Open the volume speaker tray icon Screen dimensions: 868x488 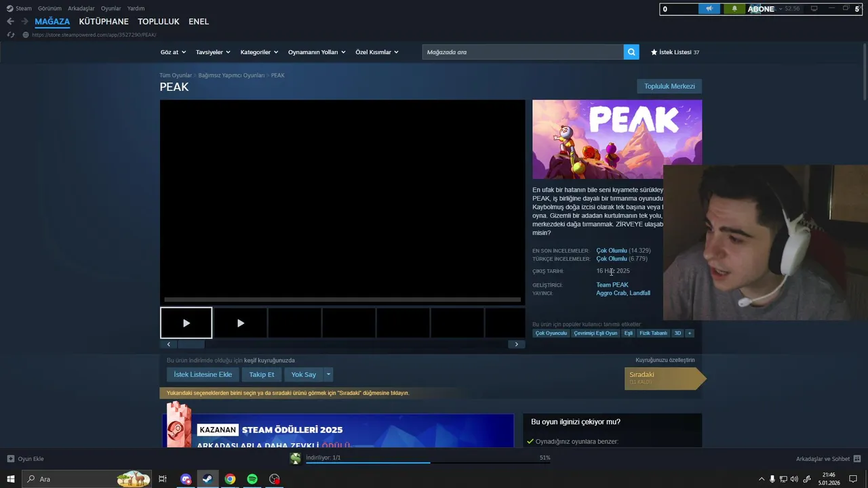coord(794,479)
